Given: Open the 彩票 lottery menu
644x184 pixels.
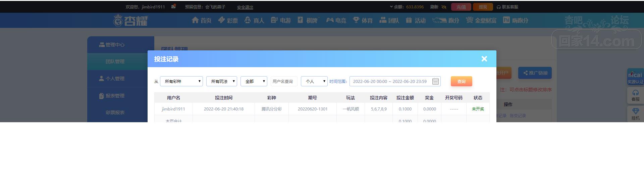Looking at the screenshot, I should click(x=228, y=20).
